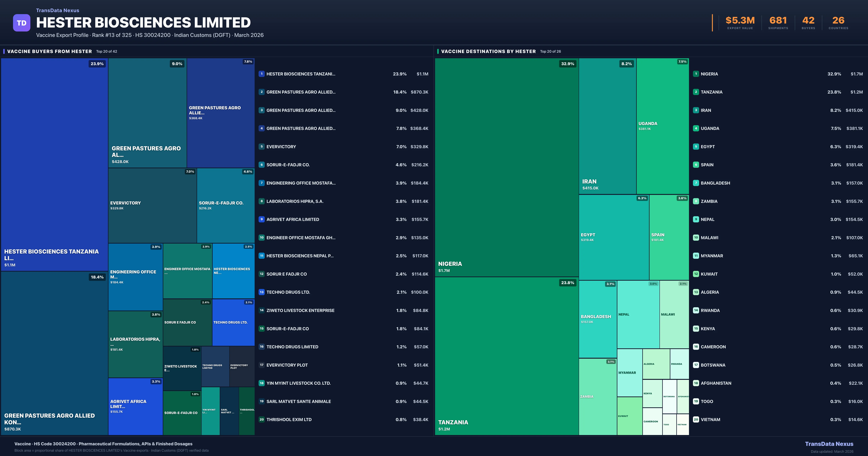Screen dimensions: 868x456
Task: Click the Vaccine Destinations By Hester header
Action: click(488, 51)
